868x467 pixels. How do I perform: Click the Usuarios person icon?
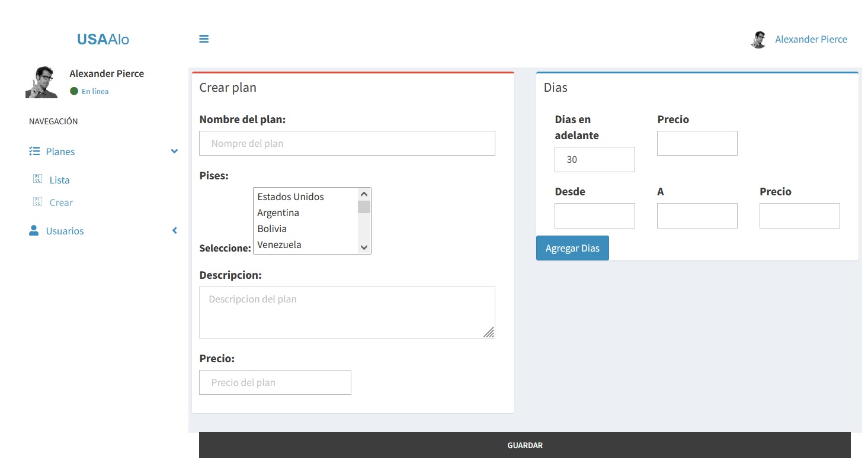coord(34,231)
